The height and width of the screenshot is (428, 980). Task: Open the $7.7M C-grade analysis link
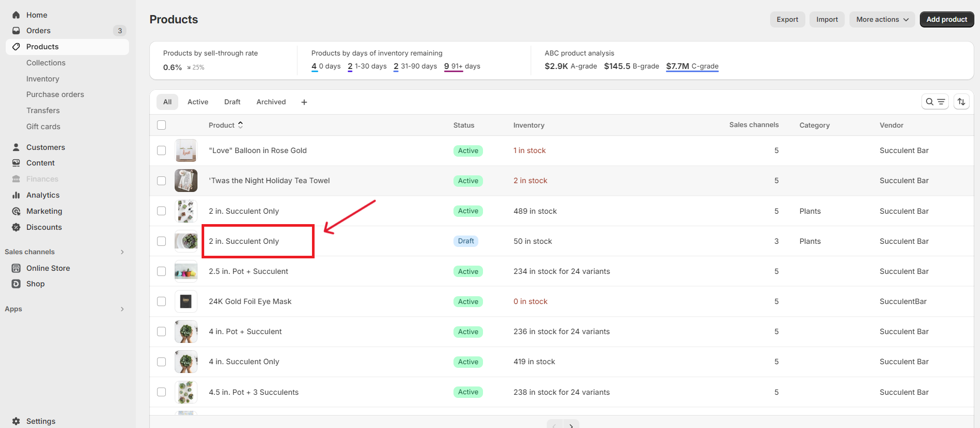tap(692, 66)
